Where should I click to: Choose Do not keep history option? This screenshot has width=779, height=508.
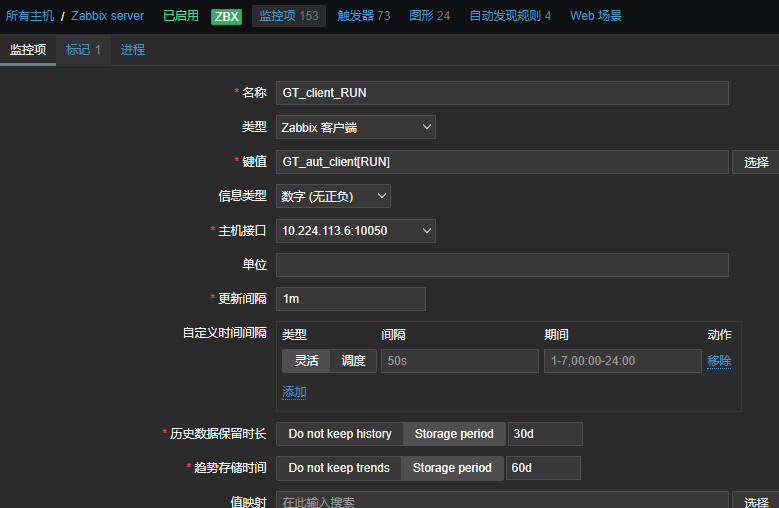(340, 434)
